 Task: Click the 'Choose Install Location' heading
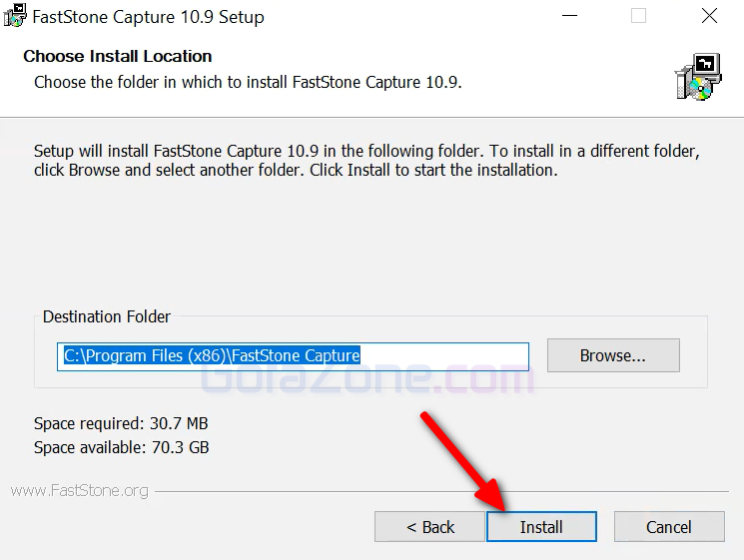pos(118,56)
